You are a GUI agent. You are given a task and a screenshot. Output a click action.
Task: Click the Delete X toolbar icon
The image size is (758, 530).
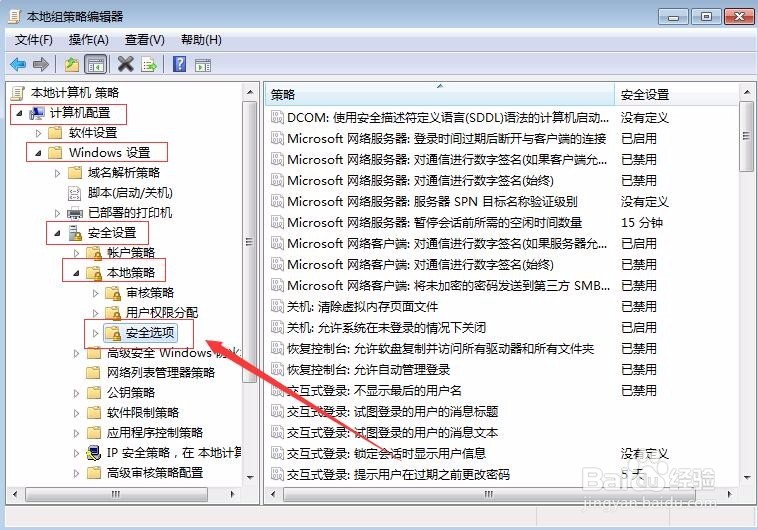click(x=126, y=63)
